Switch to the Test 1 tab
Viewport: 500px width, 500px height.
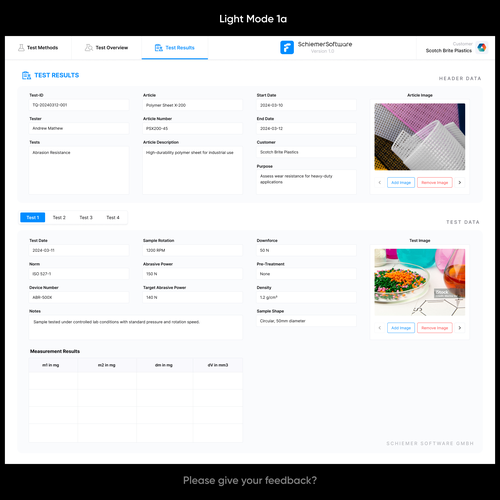(33, 218)
